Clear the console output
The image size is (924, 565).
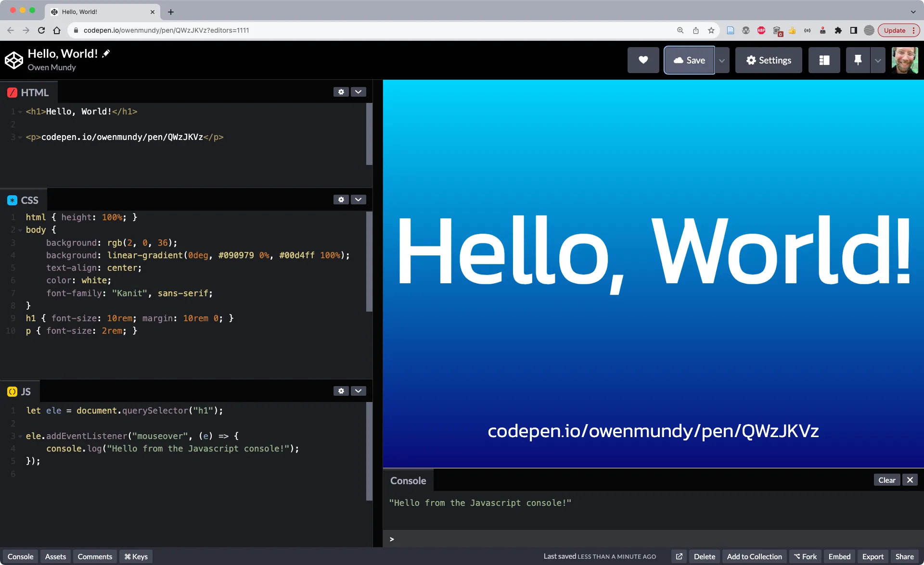coord(886,479)
